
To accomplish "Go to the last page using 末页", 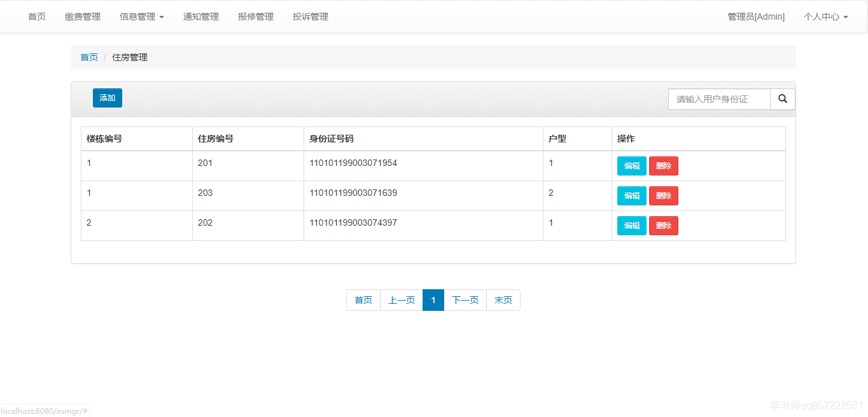I will click(503, 299).
